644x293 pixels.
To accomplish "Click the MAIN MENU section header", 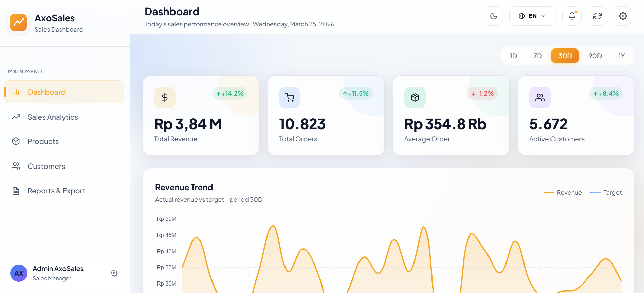I will 25,71.
